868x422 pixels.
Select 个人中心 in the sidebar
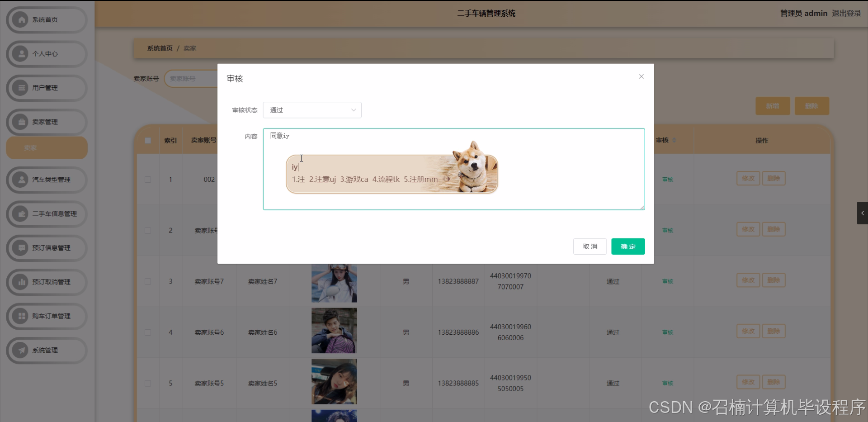point(46,54)
